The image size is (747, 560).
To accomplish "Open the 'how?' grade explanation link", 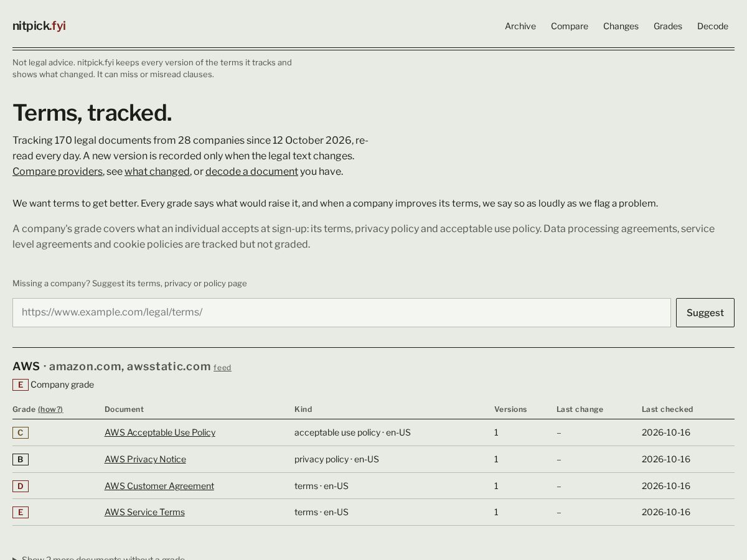I will (50, 409).
